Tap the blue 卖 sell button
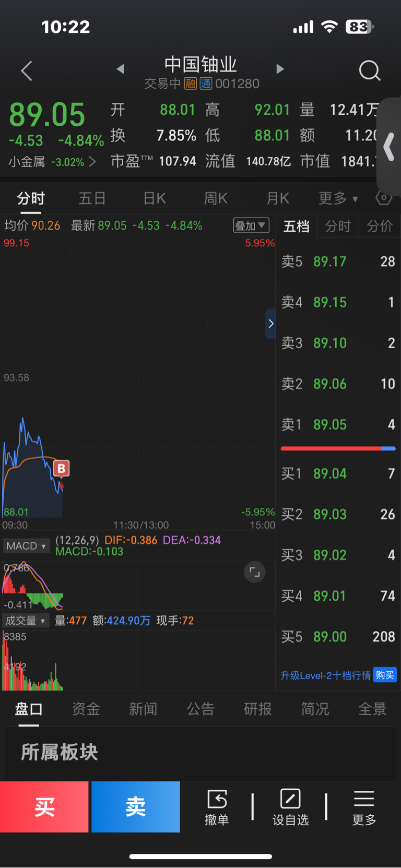The height and width of the screenshot is (868, 401). [136, 807]
